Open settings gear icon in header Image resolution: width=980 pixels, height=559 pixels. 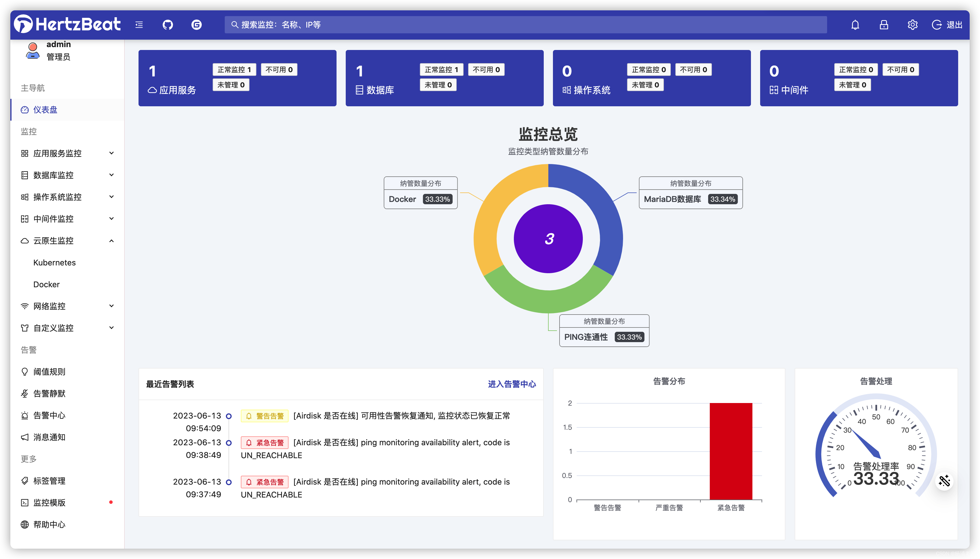(912, 25)
